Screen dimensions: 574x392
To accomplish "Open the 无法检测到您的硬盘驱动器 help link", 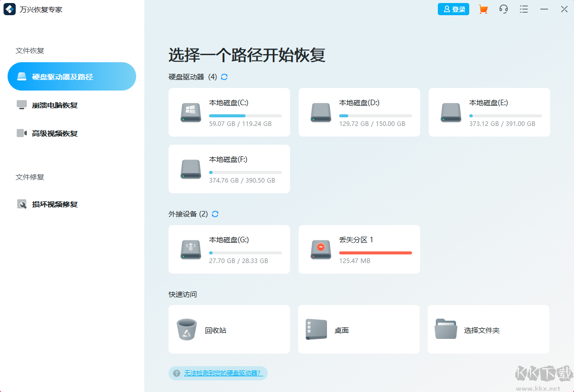I will tap(223, 372).
